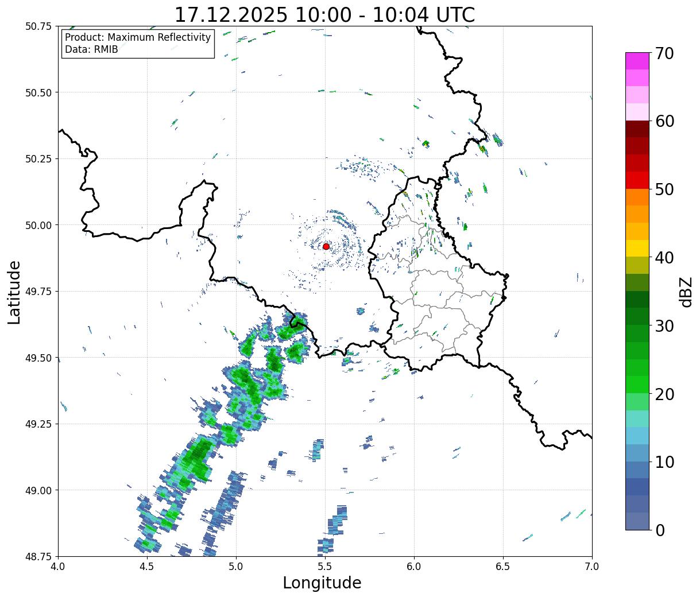Screen dimensions: 700x597
Task: Pick the pale pink colorbar segment above 60
Action: (x=637, y=112)
